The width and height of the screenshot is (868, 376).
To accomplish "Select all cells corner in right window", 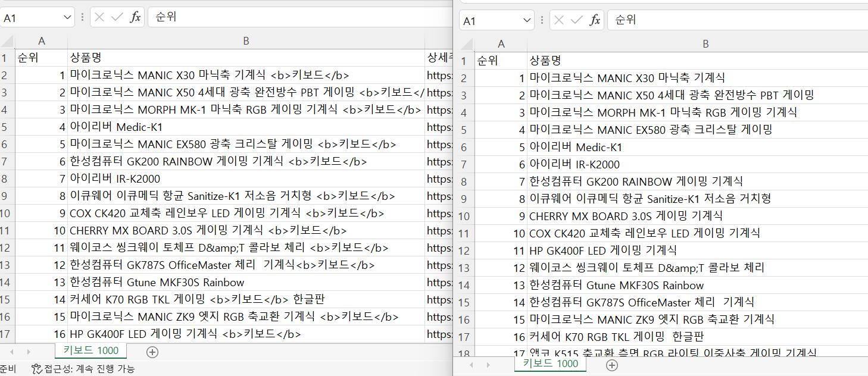I will [466, 44].
